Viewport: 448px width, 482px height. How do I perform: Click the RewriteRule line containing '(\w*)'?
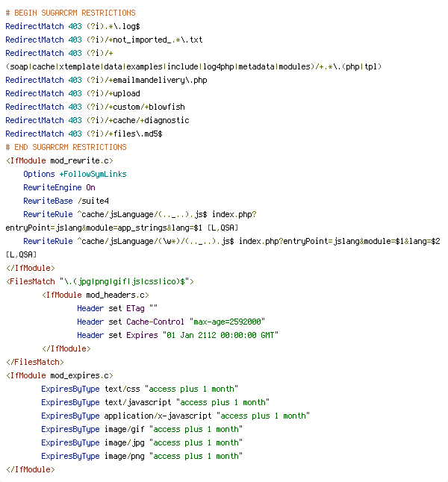[x=231, y=241]
